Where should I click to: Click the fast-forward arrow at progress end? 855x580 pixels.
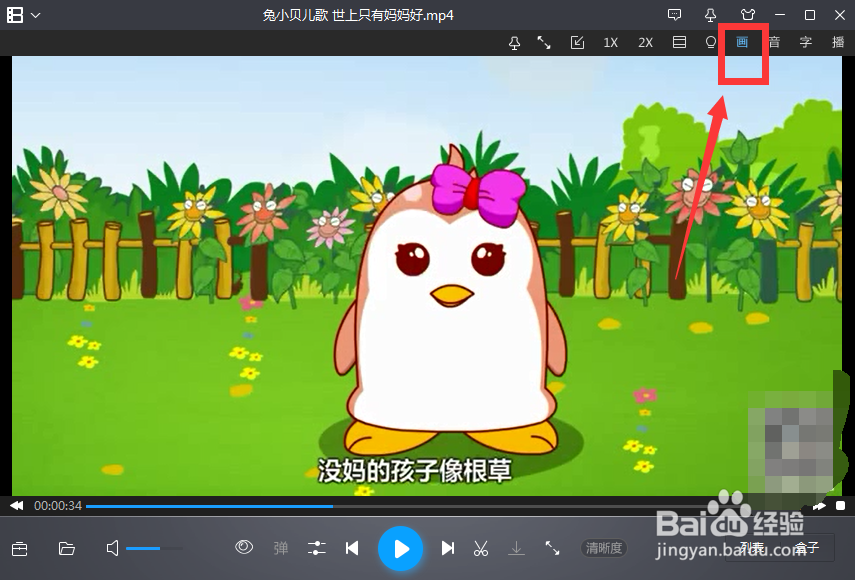819,506
